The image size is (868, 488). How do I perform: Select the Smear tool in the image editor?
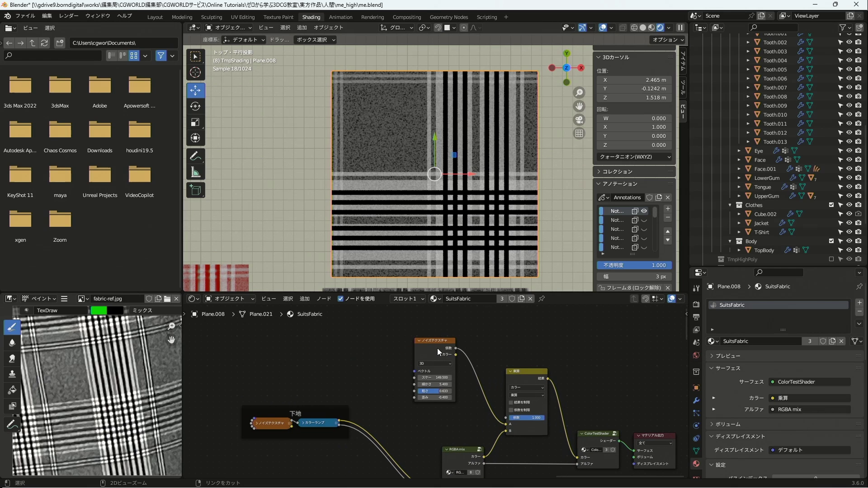click(12, 358)
